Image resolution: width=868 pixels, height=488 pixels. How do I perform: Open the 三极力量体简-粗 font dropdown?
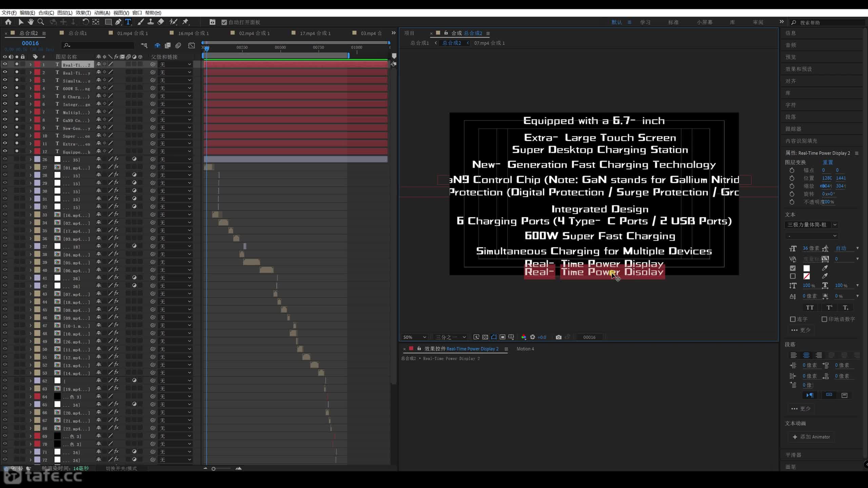(x=811, y=225)
